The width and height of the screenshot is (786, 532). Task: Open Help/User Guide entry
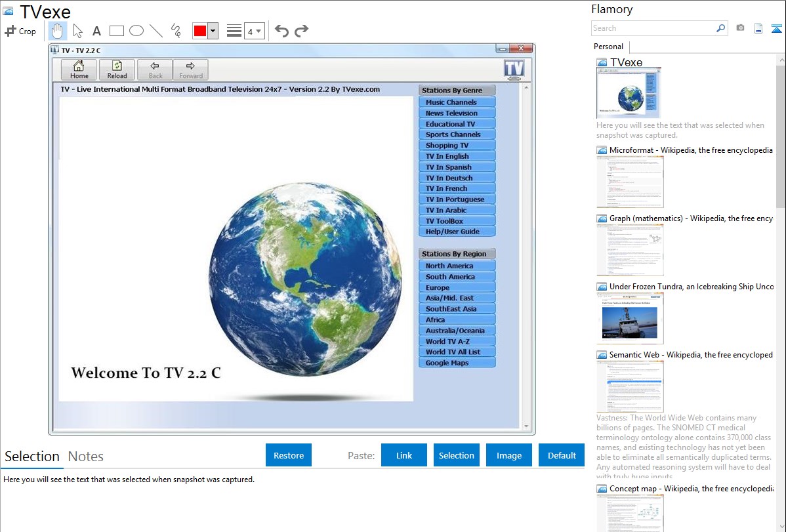(457, 232)
